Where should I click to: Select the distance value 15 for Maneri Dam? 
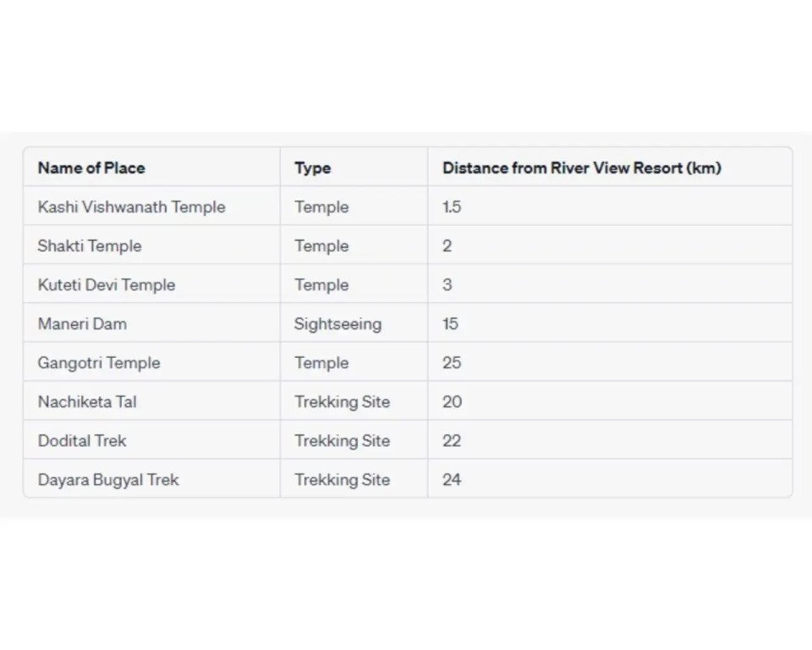(x=451, y=323)
